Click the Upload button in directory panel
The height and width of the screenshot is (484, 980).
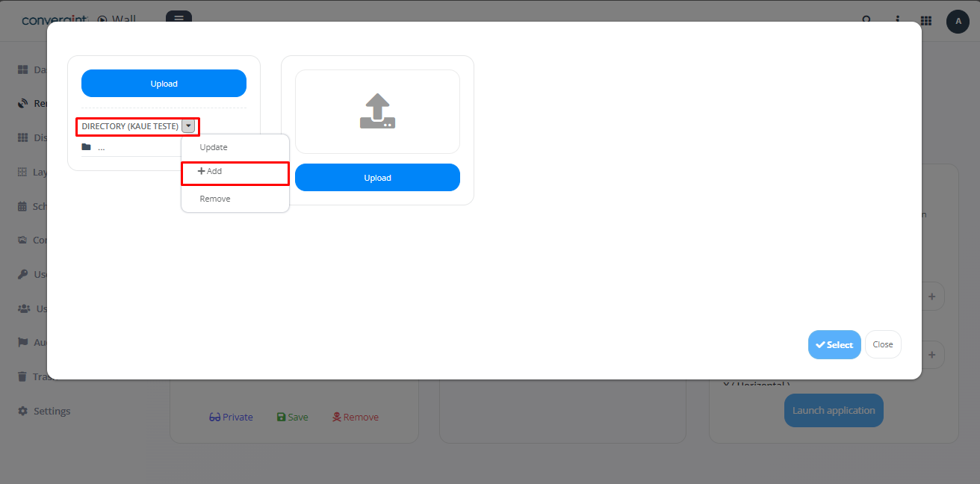164,84
